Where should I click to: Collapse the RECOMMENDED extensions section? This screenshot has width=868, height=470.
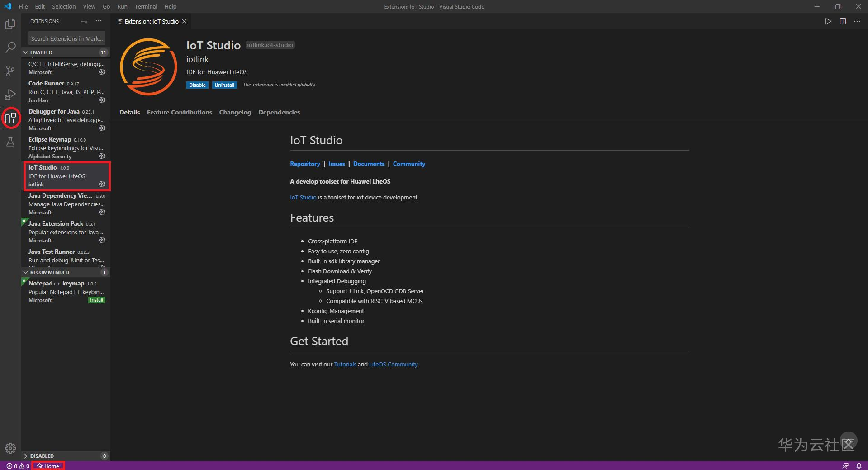(26, 272)
